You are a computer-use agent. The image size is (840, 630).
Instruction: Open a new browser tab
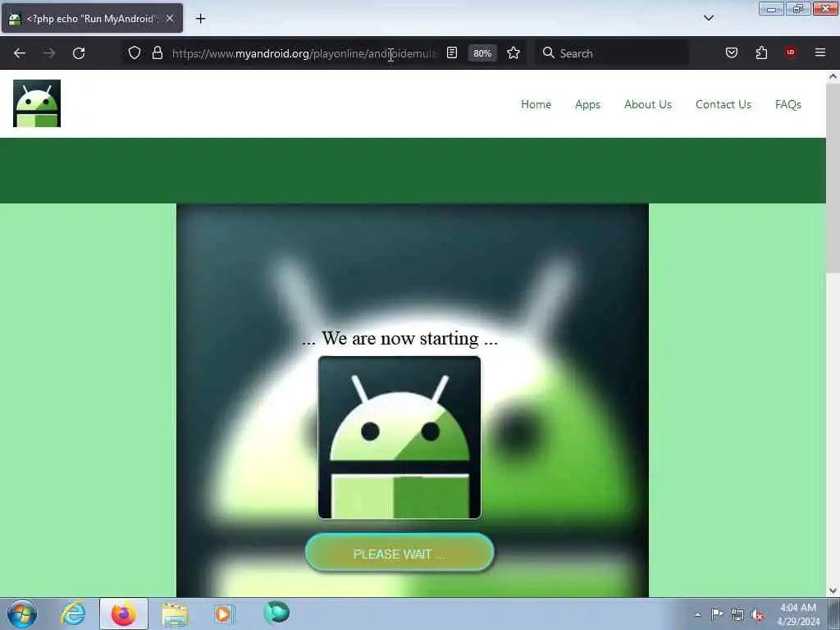click(x=200, y=19)
